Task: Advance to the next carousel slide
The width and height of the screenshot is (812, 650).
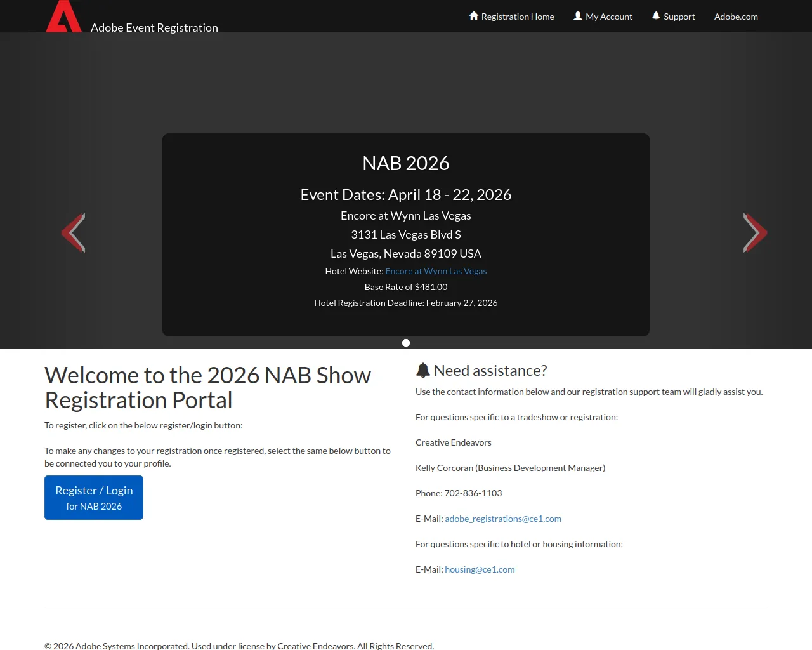Action: (x=754, y=233)
